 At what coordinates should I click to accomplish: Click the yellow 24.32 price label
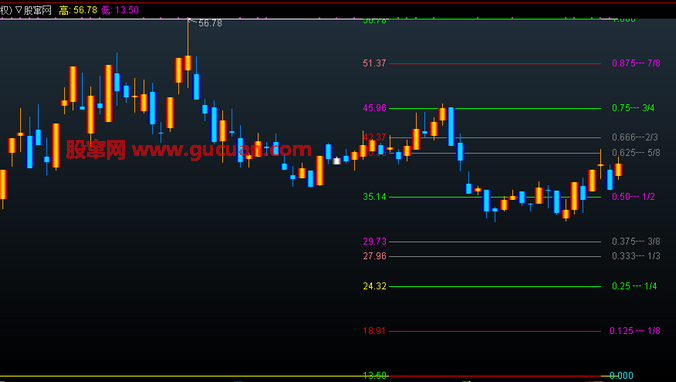tap(375, 286)
